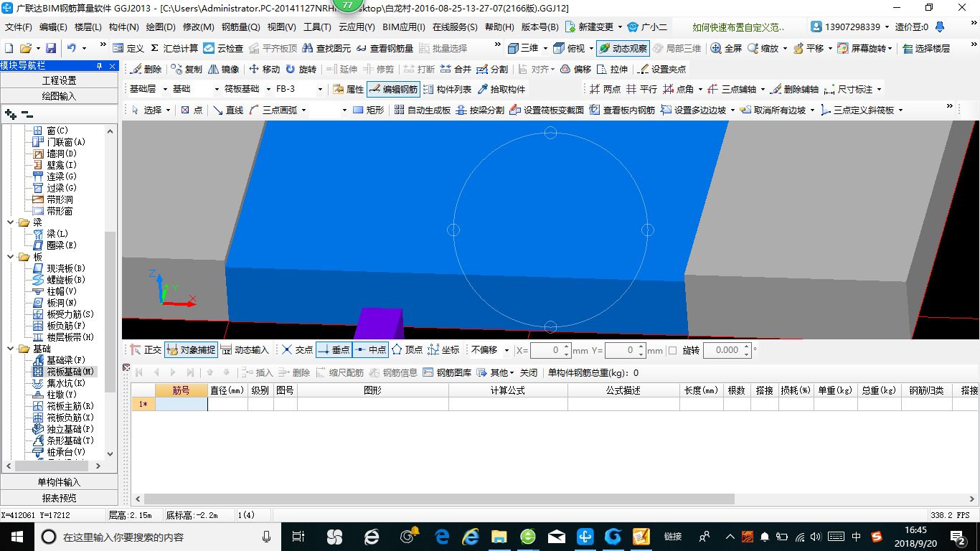The height and width of the screenshot is (551, 980).
Task: Click the horizontal scrollbar of rebar table
Action: [x=439, y=499]
